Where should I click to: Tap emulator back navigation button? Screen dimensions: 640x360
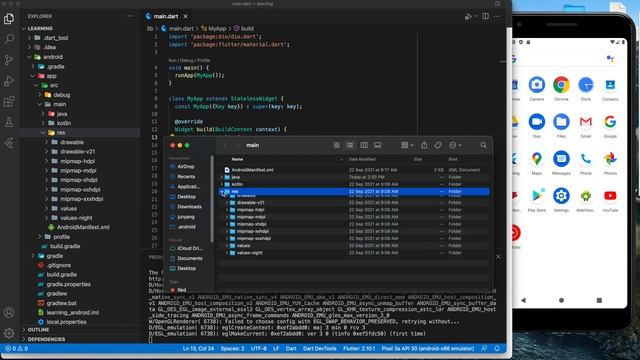point(523,300)
